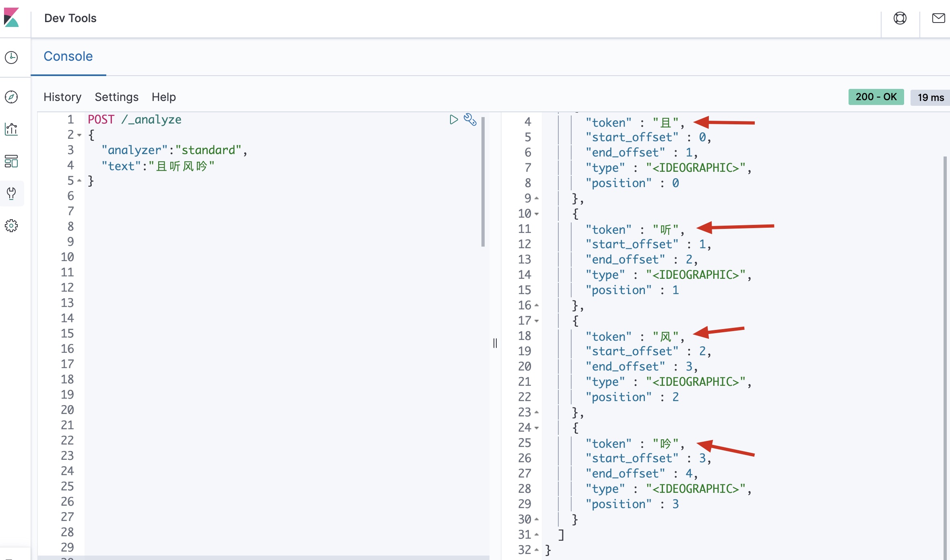Collapse fold marker at output line 31

point(537,535)
